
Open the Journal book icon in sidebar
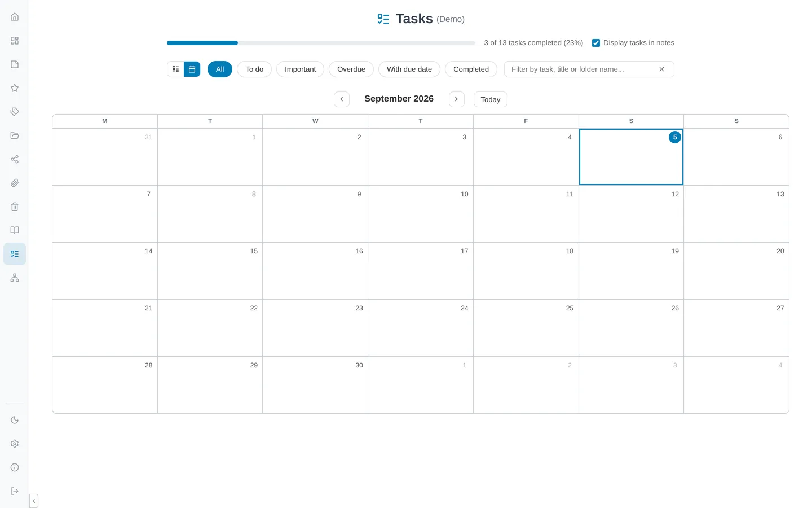pyautogui.click(x=15, y=230)
